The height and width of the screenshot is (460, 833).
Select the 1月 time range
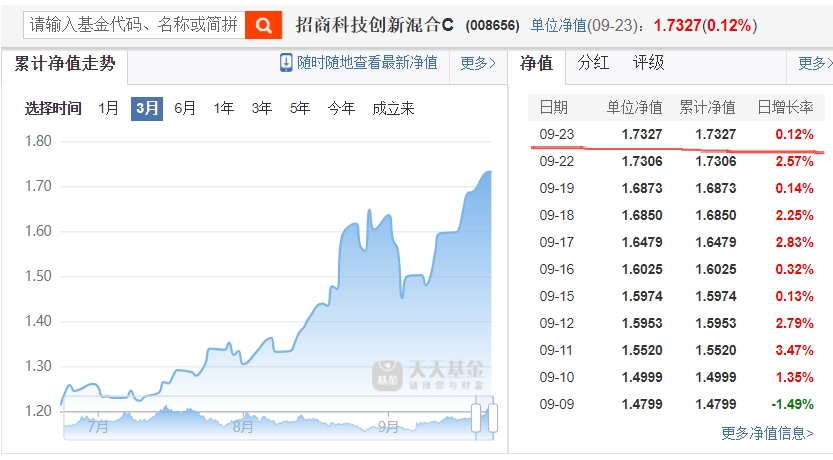click(108, 108)
